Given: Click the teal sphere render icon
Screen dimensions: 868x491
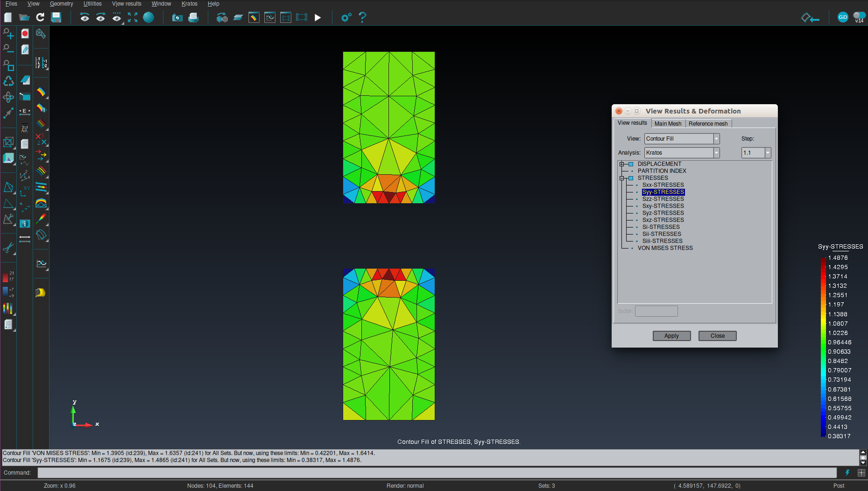Looking at the screenshot, I should coord(148,17).
